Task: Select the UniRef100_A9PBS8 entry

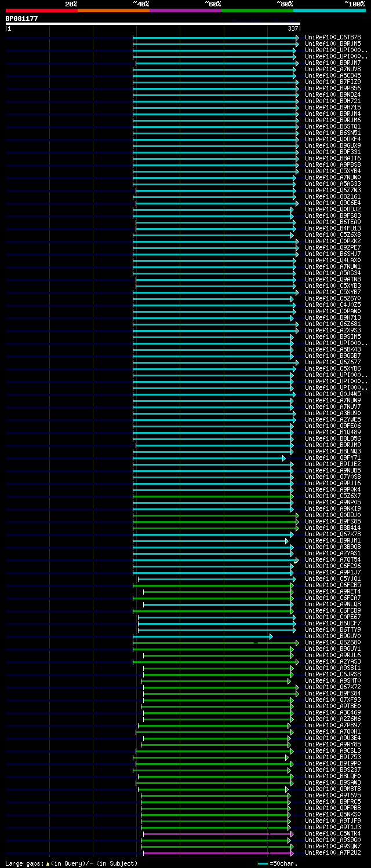Action: [333, 164]
